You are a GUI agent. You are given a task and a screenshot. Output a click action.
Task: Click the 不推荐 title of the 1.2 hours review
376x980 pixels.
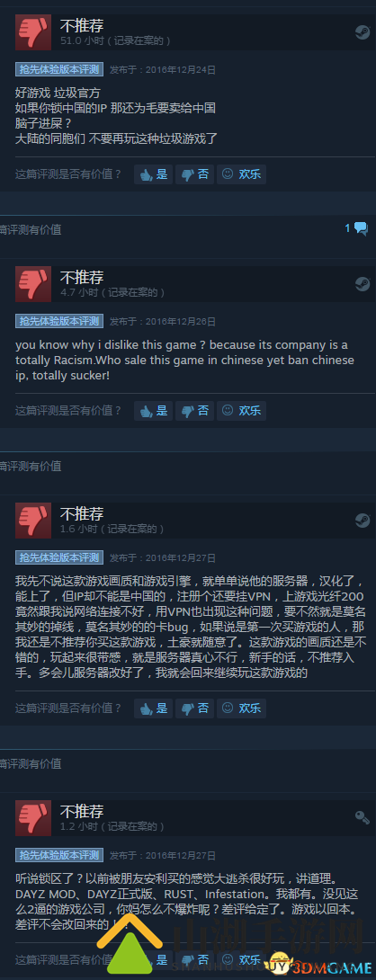[81, 811]
